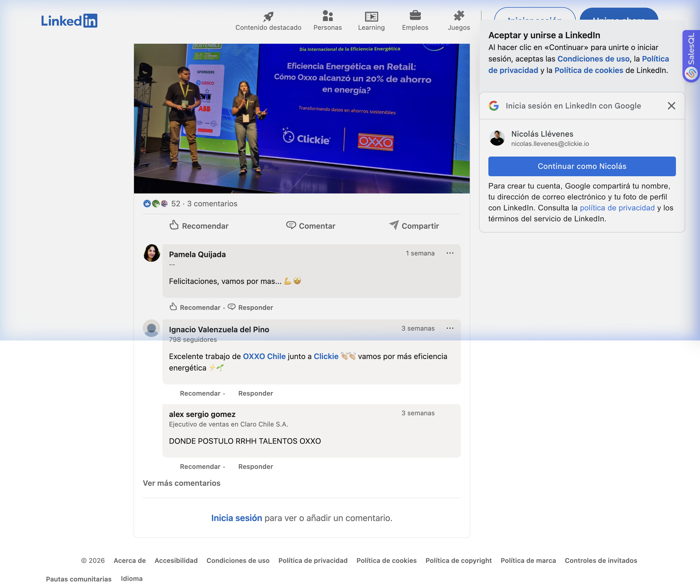The image size is (700, 588).
Task: Reply to alex sergio gomez's comment
Action: pos(255,466)
